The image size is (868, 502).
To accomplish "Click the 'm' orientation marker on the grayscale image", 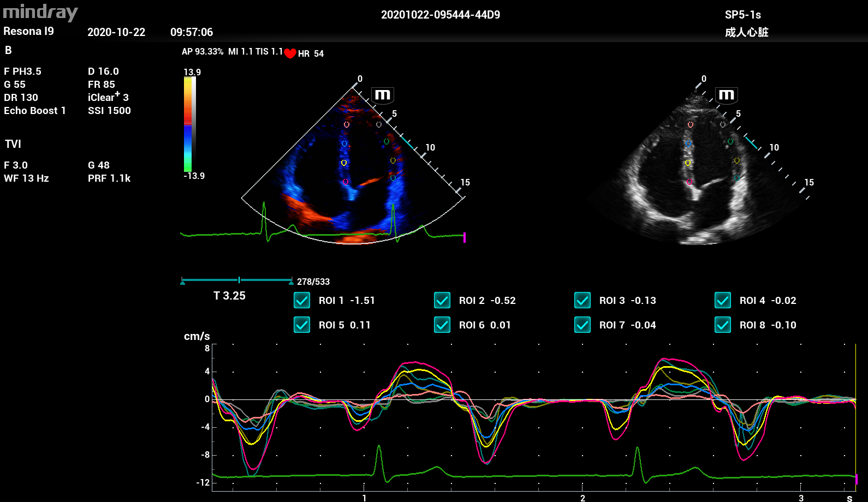I will tap(727, 95).
